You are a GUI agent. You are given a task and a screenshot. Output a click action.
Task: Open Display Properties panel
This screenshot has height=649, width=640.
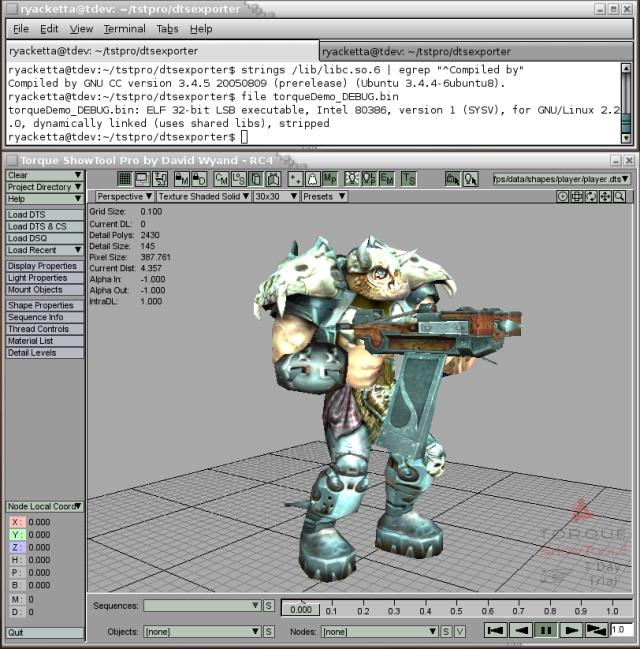[x=45, y=266]
